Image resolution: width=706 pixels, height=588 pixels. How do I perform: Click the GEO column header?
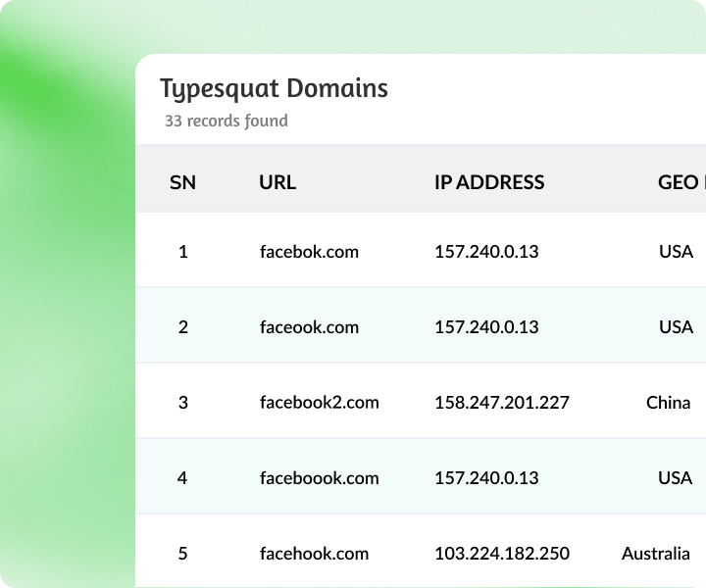tap(679, 182)
